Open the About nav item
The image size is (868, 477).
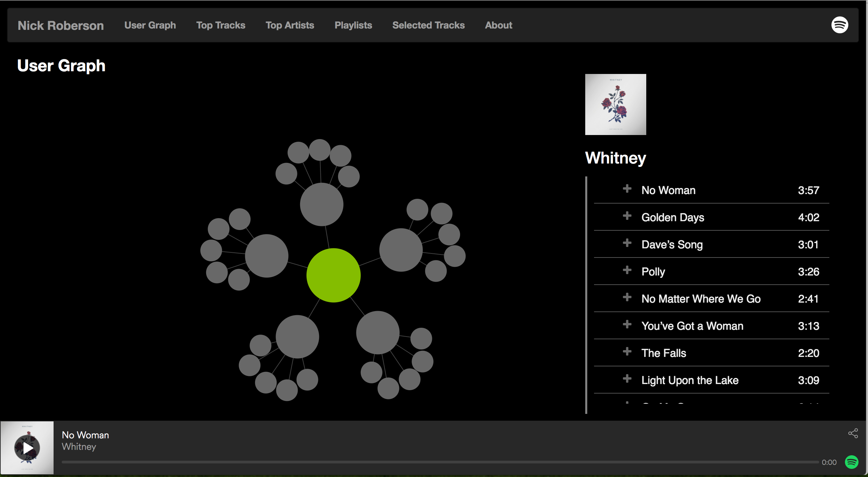(498, 25)
